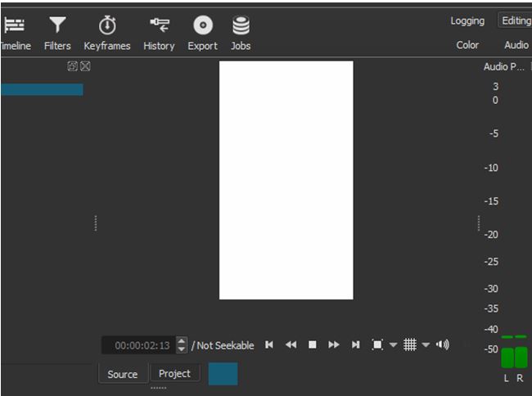Open the grid options dropdown arrow

(426, 345)
